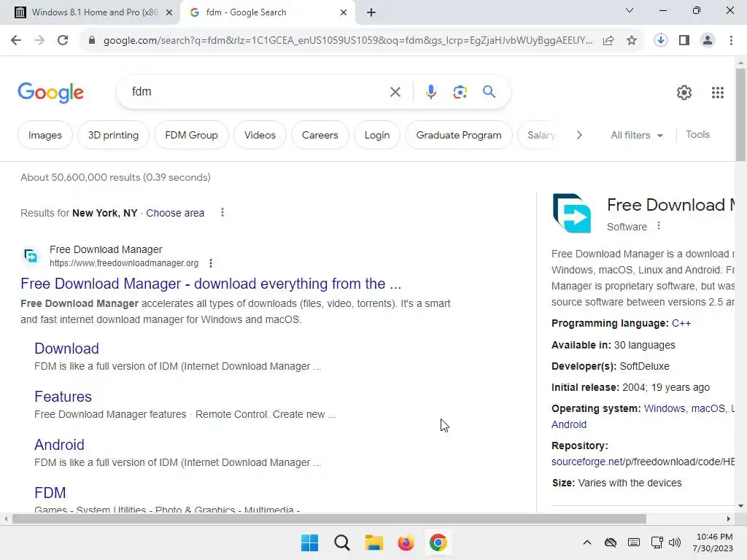
Task: Expand the All filters dropdown
Action: click(x=637, y=135)
